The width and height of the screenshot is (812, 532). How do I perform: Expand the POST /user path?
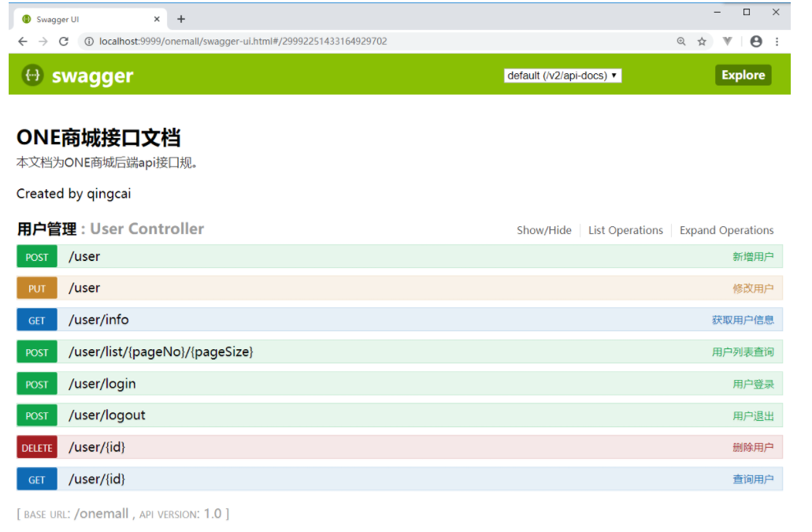84,256
